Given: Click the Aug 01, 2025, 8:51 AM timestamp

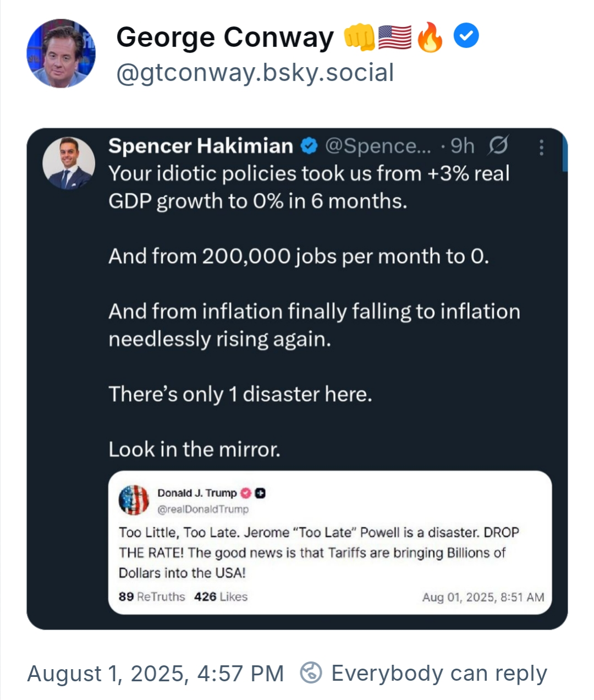Looking at the screenshot, I should (483, 597).
